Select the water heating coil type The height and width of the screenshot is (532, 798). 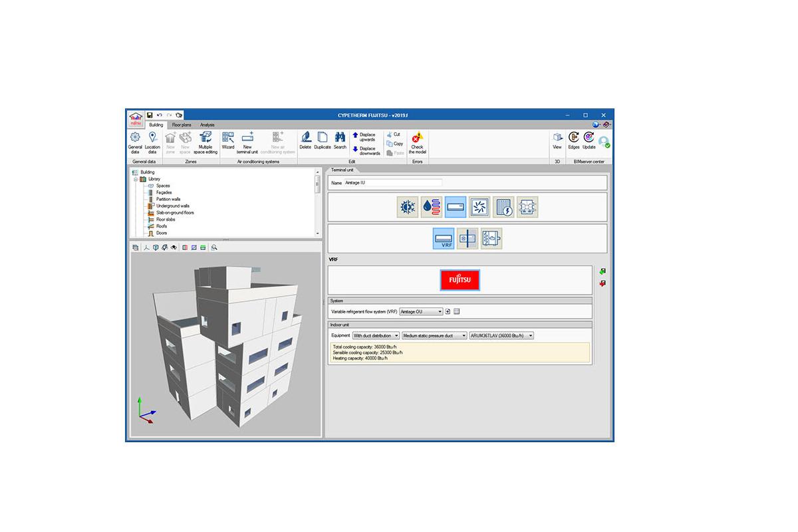pos(431,207)
